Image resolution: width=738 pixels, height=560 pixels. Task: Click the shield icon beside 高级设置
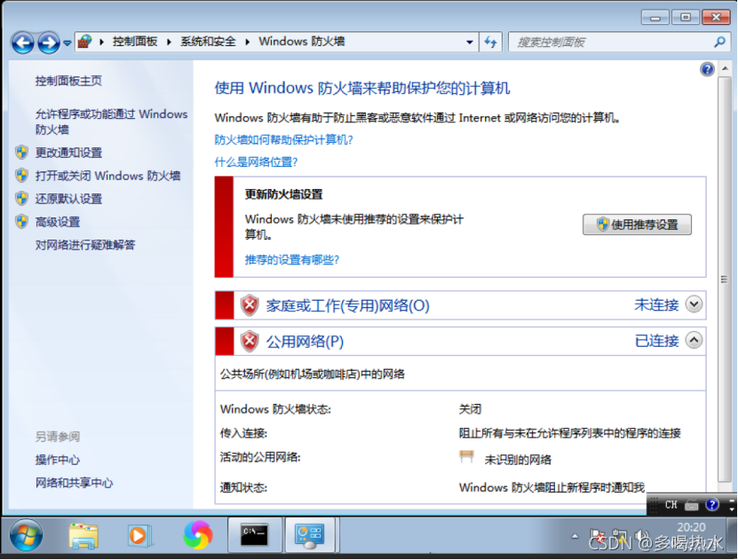(x=21, y=222)
